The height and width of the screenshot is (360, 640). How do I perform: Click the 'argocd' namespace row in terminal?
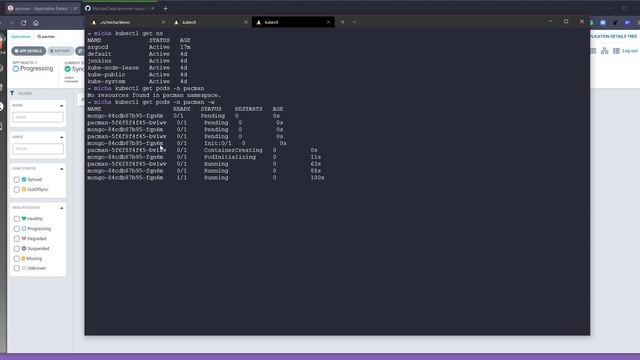(x=139, y=47)
